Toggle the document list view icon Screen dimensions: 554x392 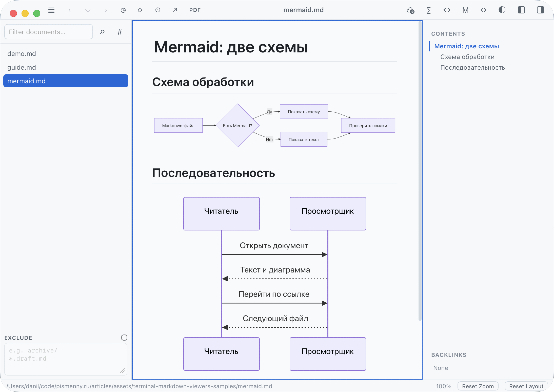coord(51,10)
